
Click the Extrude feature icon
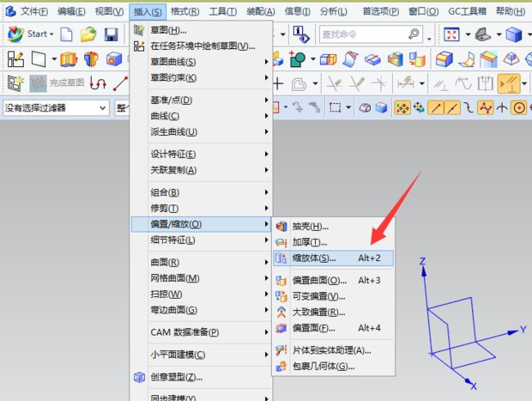(x=69, y=59)
